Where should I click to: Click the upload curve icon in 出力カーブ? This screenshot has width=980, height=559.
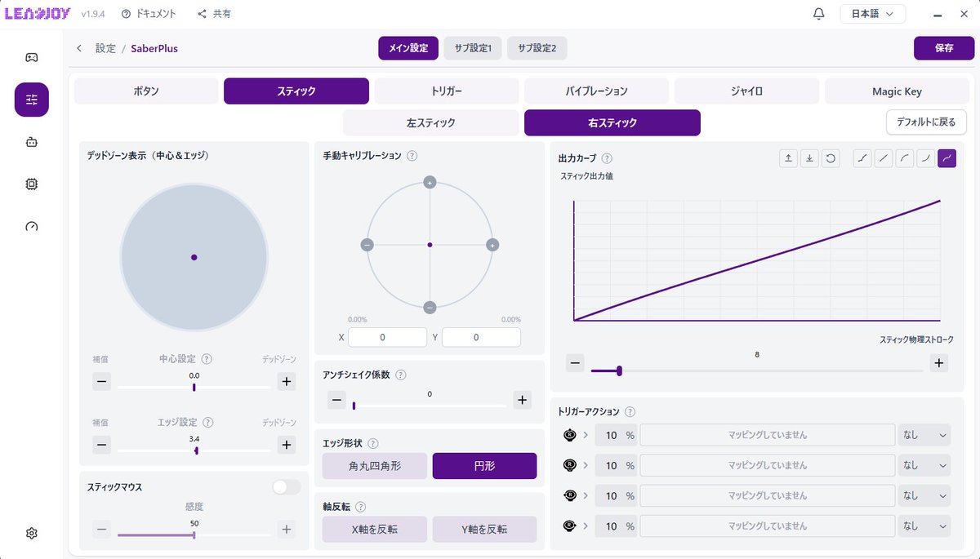(788, 158)
